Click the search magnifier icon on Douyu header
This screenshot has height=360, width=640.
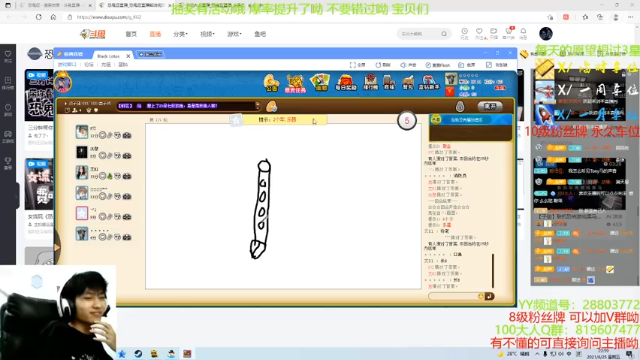(444, 34)
